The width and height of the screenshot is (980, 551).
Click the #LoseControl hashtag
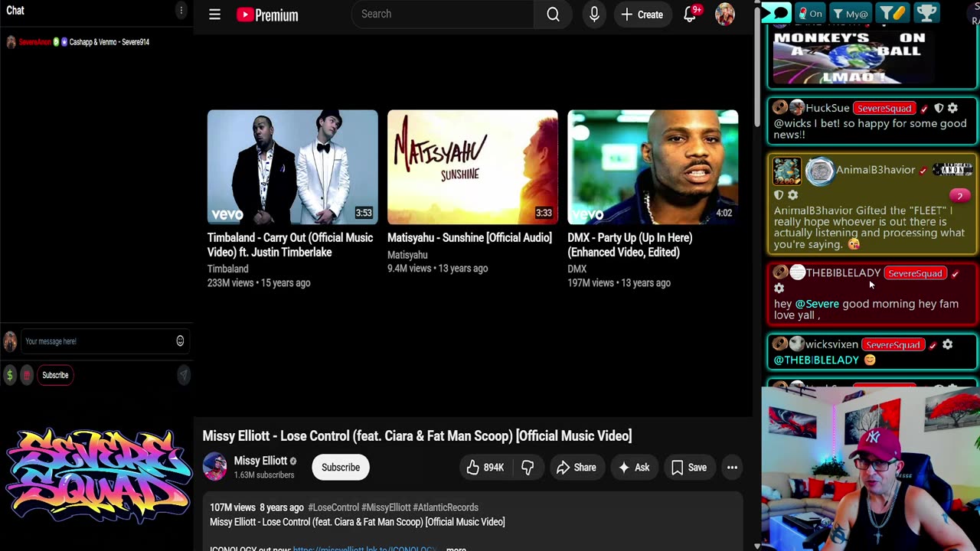[333, 507]
